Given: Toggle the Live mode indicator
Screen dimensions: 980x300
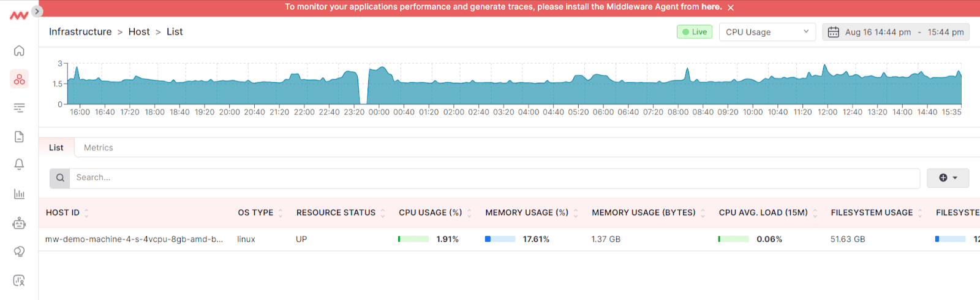Looking at the screenshot, I should point(694,32).
